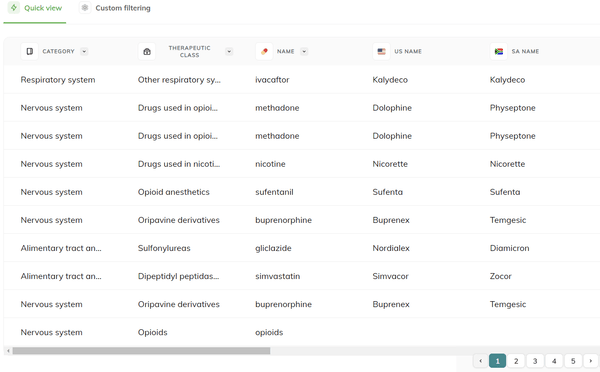Image resolution: width=600 pixels, height=372 pixels.
Task: Click the Dipeptidyl peptidas... cell
Action: (x=178, y=276)
